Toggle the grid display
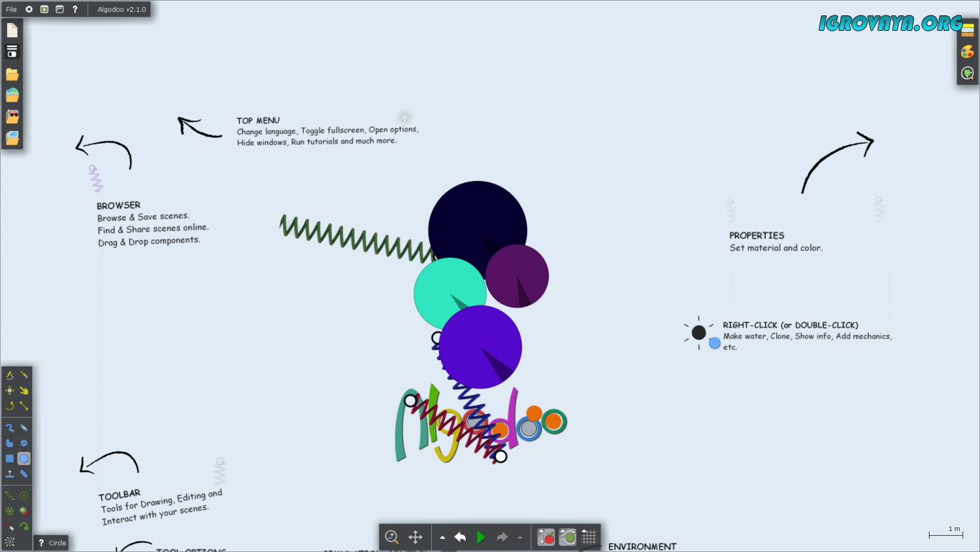980x552 pixels. (x=589, y=537)
